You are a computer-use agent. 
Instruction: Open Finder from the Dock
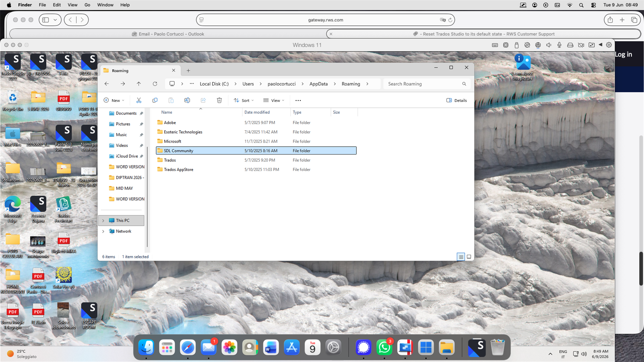pos(146,347)
